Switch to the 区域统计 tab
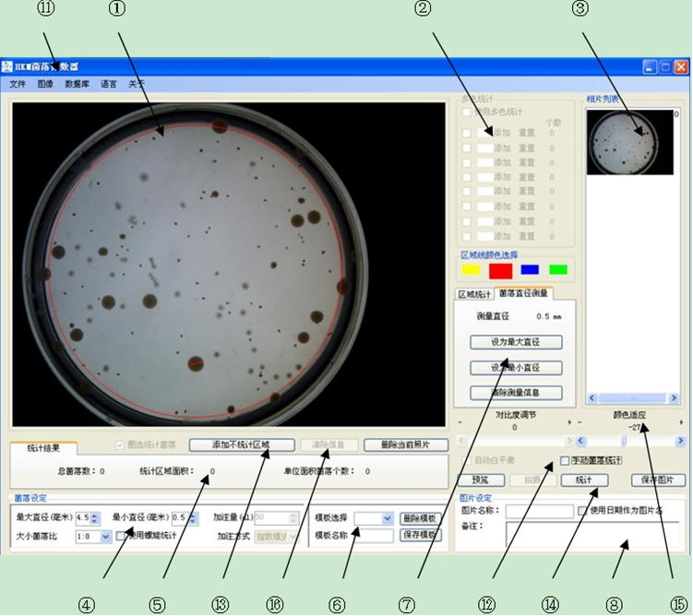 [x=475, y=294]
